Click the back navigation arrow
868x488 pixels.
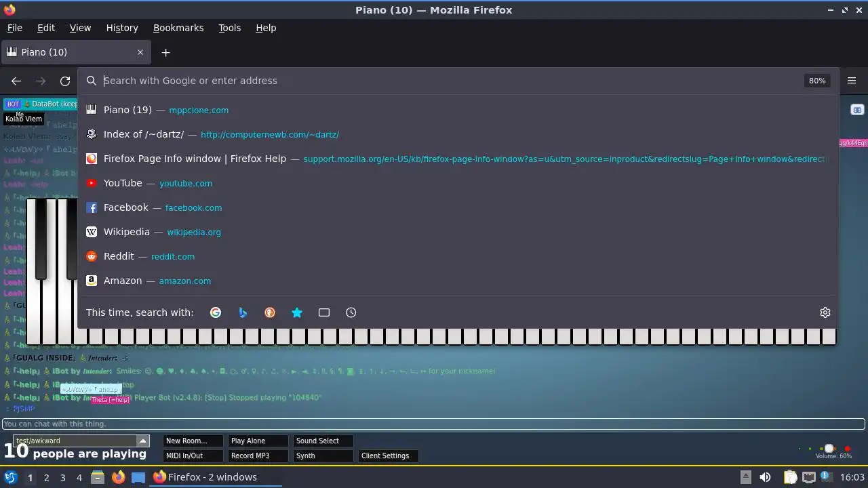16,81
